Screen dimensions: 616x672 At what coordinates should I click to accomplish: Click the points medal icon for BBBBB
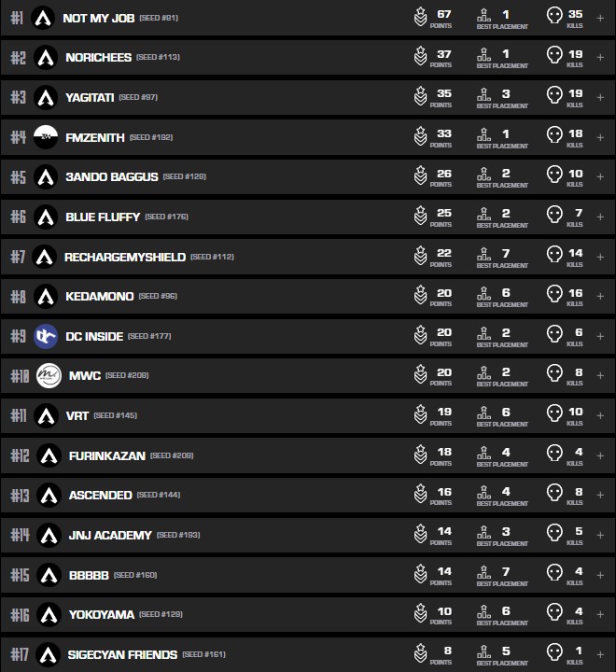pos(421,573)
